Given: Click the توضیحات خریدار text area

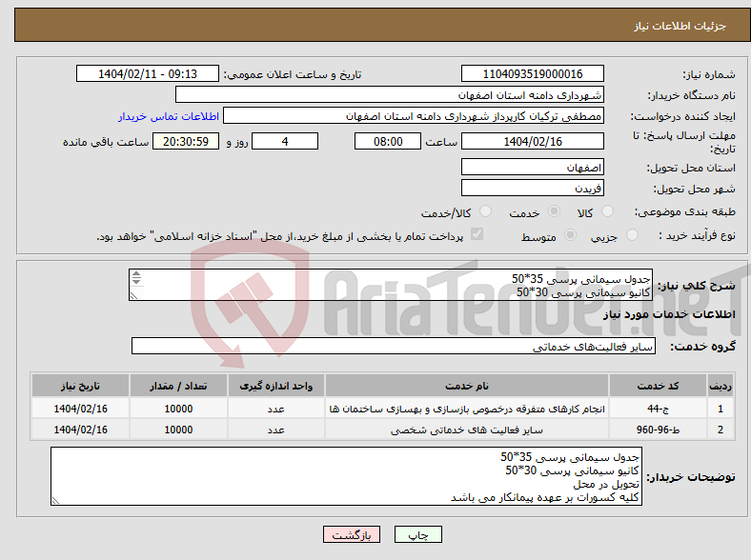Looking at the screenshot, I should [x=346, y=476].
